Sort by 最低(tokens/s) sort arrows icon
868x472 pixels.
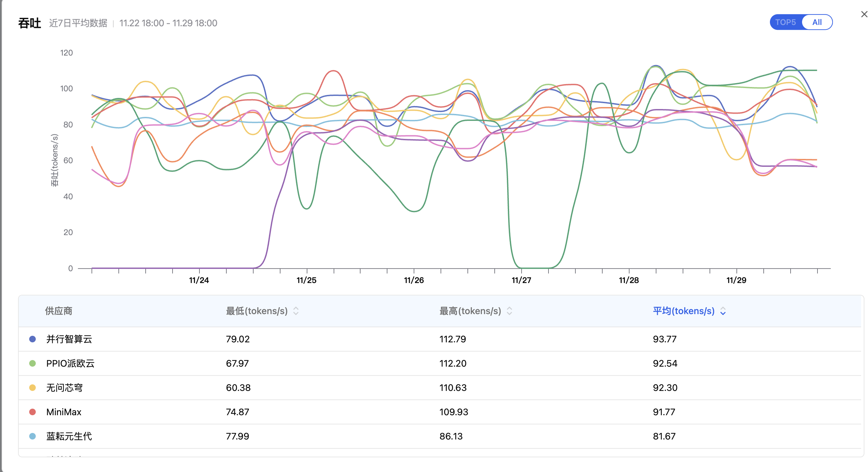click(296, 311)
